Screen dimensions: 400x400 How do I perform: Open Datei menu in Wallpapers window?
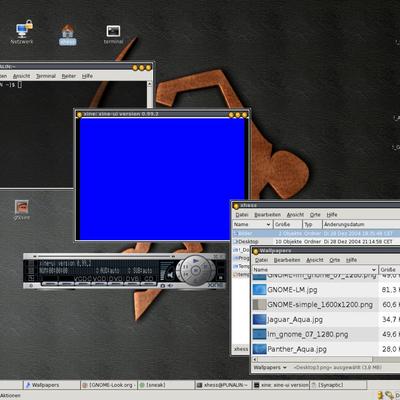pyautogui.click(x=261, y=260)
